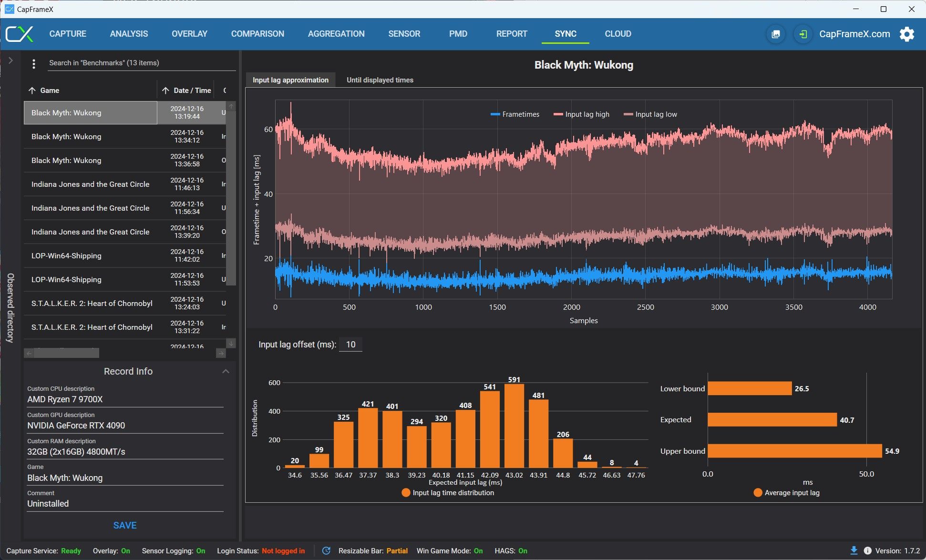Viewport: 926px width, 560px height.
Task: Edit Custom GPU description field
Action: click(125, 426)
